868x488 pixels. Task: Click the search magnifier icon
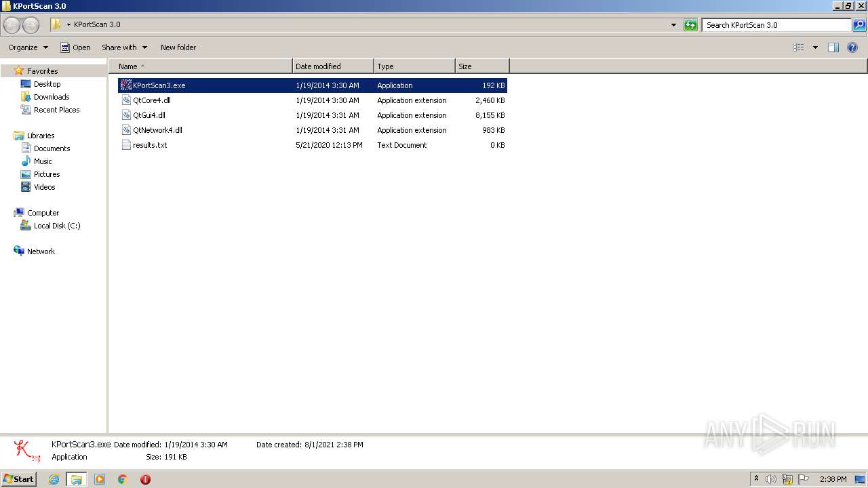(x=859, y=25)
